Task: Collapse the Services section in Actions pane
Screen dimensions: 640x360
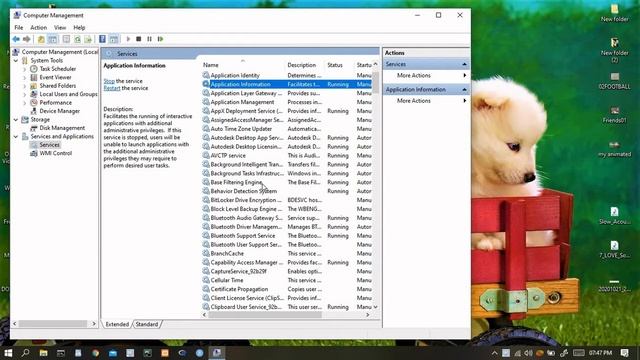Action: 464,64
